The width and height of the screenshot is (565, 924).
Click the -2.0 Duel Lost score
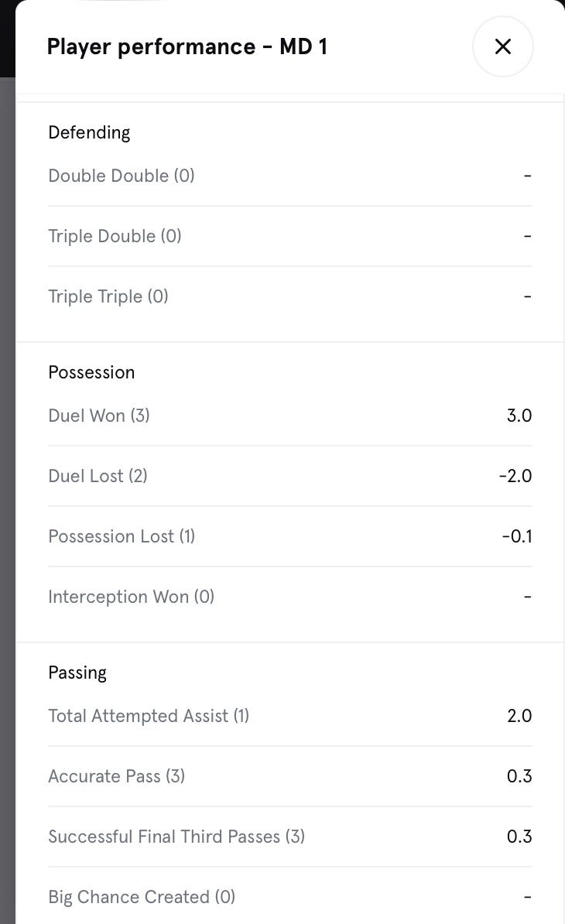tap(515, 476)
